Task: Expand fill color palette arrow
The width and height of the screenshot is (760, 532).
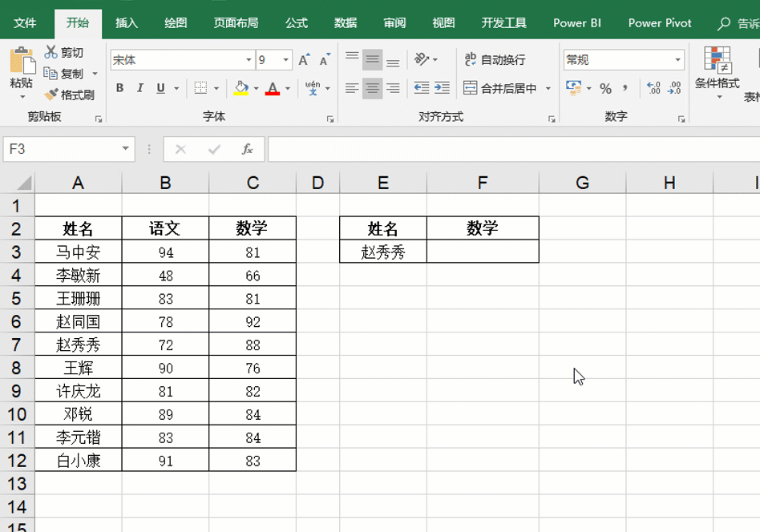Action: tap(256, 89)
